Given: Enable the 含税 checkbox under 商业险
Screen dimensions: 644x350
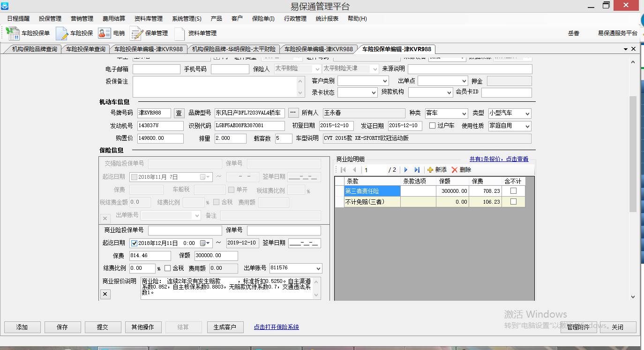Looking at the screenshot, I should pyautogui.click(x=168, y=268).
